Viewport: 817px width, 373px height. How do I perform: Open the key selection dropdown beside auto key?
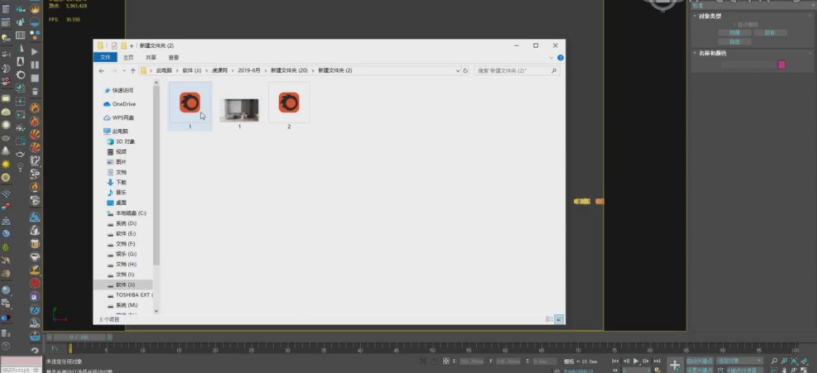(739, 361)
